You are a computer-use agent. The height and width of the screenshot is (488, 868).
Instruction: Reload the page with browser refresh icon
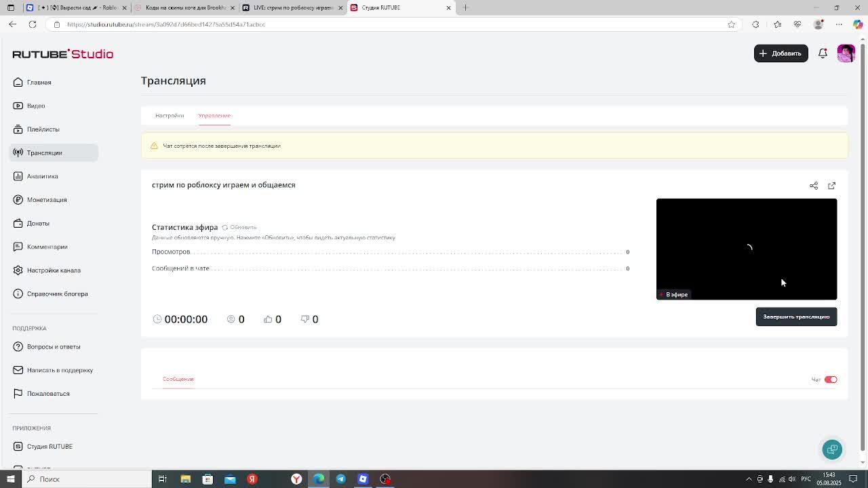pos(32,24)
